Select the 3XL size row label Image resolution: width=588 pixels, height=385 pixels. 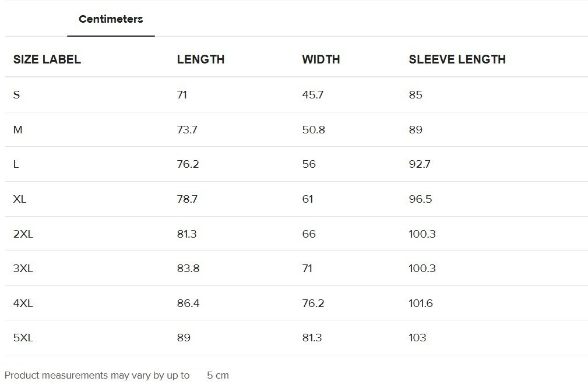23,269
